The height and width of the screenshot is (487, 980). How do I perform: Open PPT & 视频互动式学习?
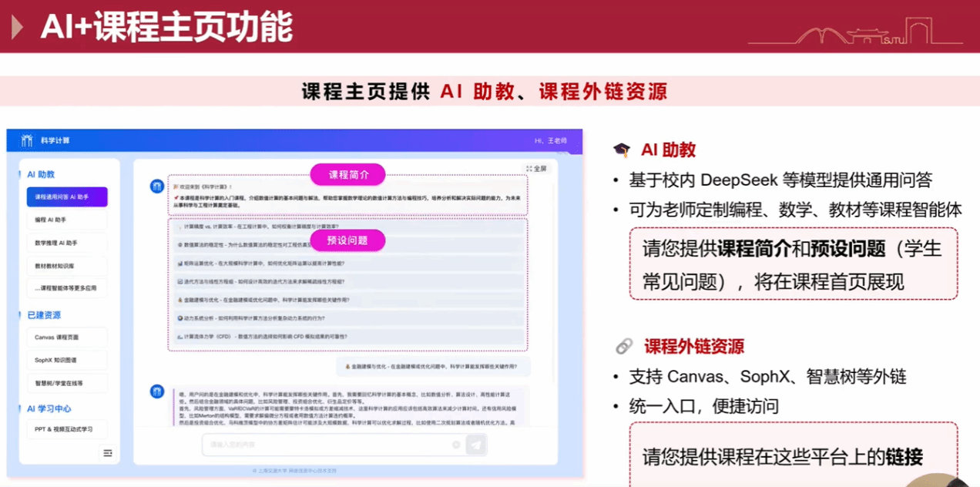pos(66,429)
